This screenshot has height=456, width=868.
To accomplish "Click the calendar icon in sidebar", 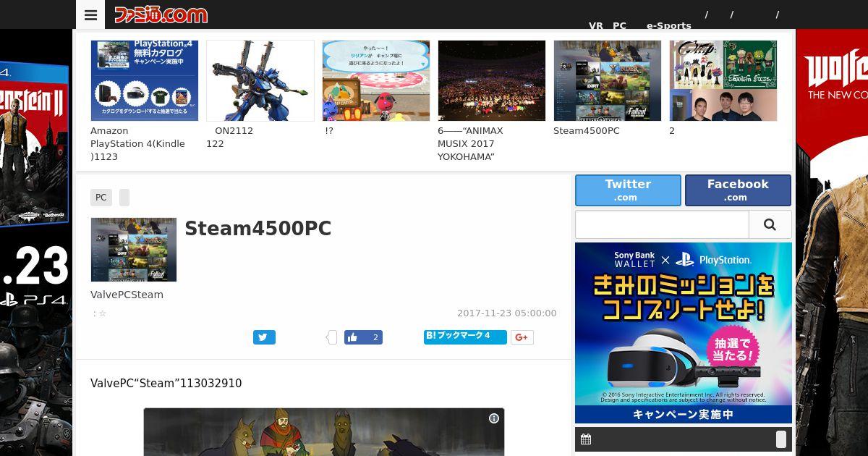I will (586, 439).
